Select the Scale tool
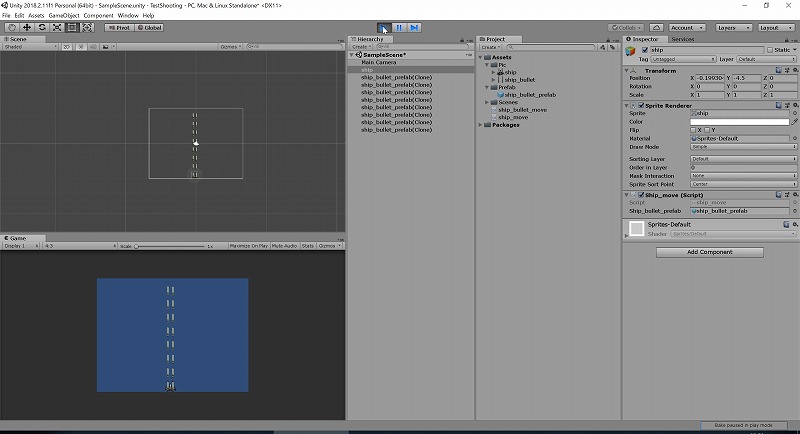This screenshot has height=434, width=800. (x=57, y=28)
